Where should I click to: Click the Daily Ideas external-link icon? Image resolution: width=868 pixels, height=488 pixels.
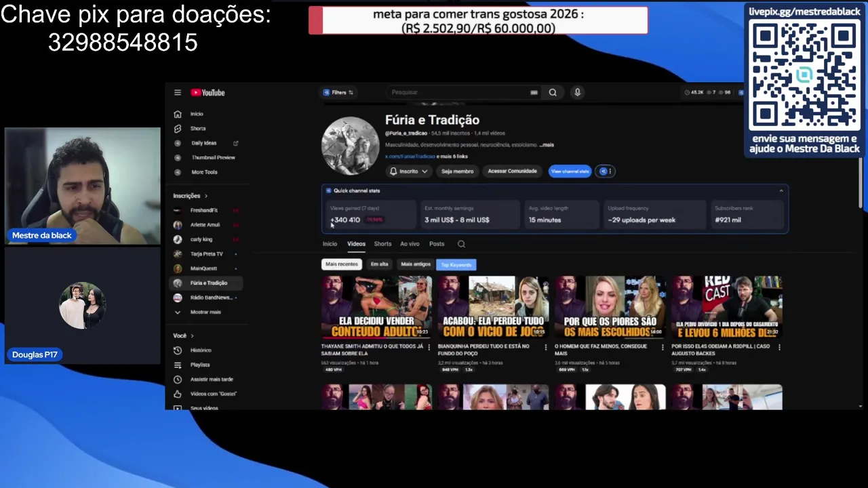[236, 143]
